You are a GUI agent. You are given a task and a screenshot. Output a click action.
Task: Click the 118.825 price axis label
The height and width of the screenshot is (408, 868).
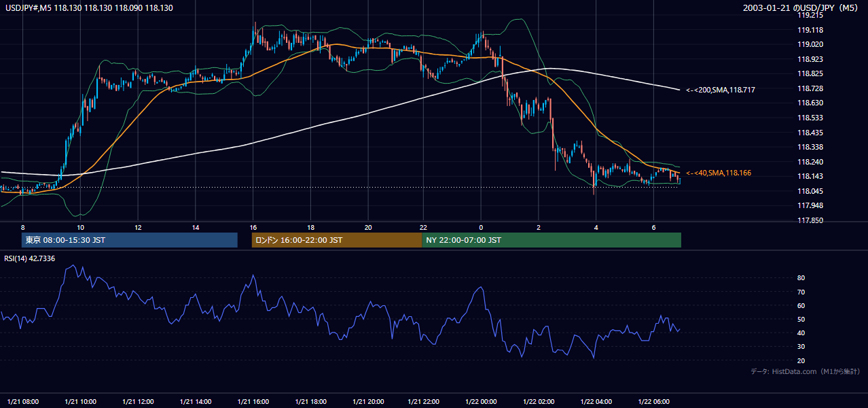point(810,73)
